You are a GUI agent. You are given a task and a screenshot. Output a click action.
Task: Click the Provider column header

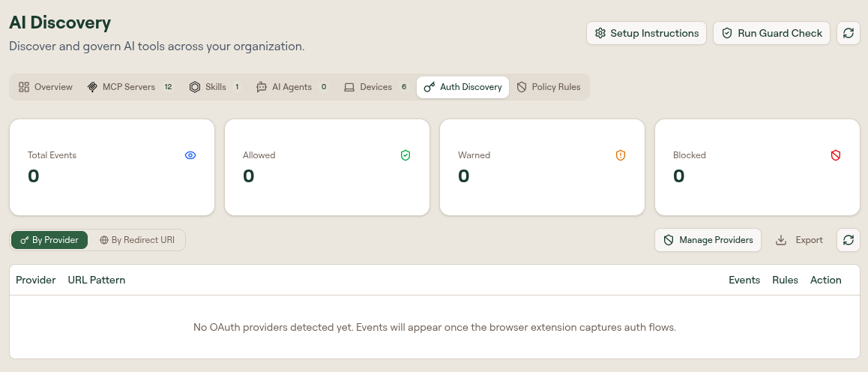click(35, 280)
